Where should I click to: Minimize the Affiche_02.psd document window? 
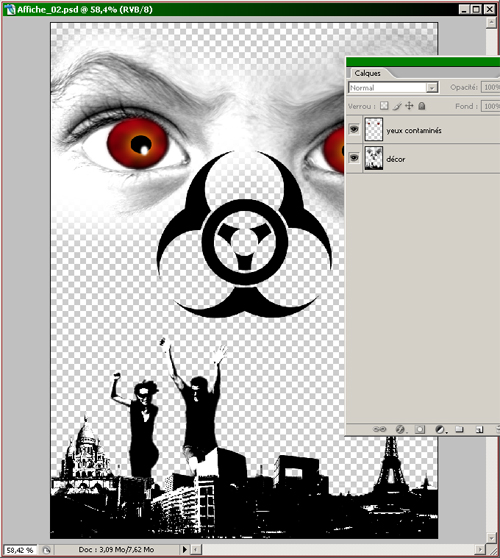coord(463,9)
